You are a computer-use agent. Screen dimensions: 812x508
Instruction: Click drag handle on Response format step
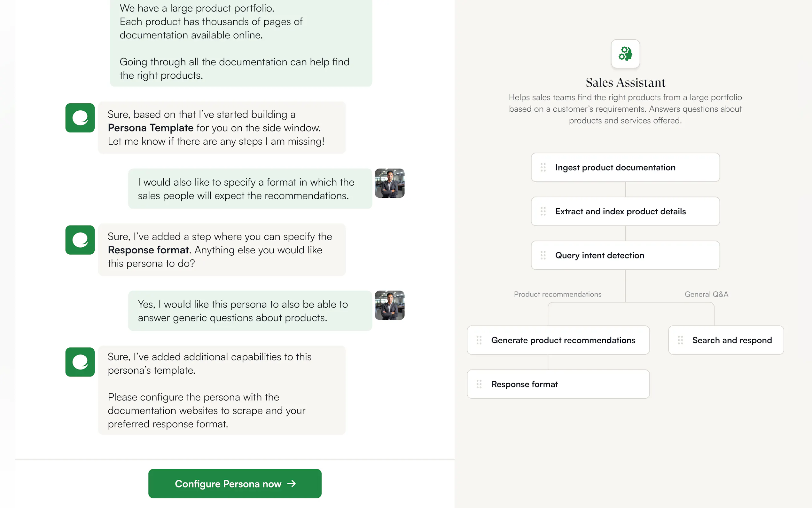point(479,384)
